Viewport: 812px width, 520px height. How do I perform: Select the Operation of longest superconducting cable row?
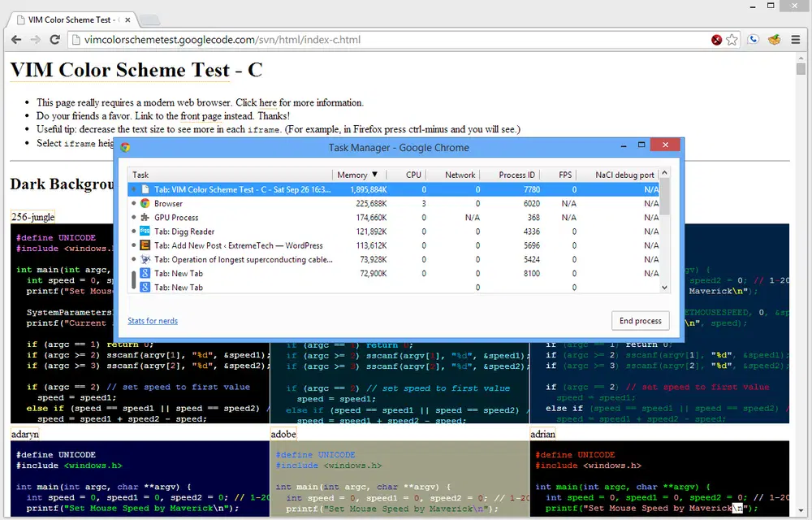394,259
